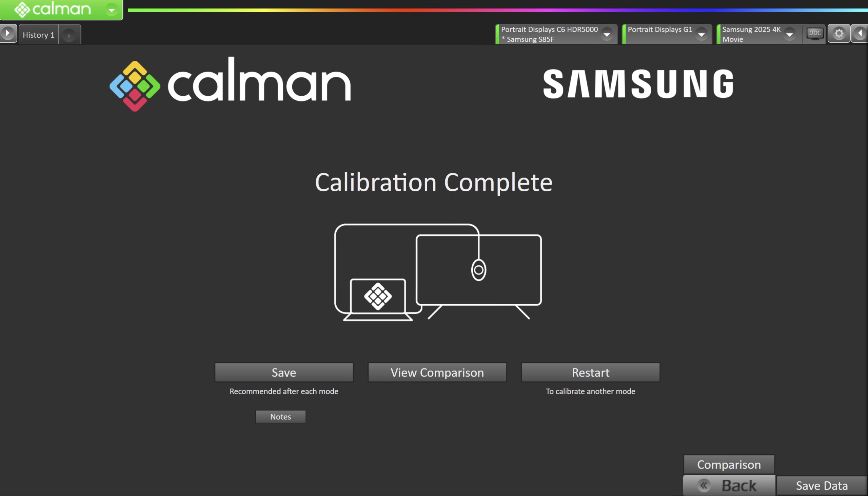Open the Calman main menu dropdown arrow
Image resolution: width=868 pixels, height=496 pixels.
(x=111, y=10)
